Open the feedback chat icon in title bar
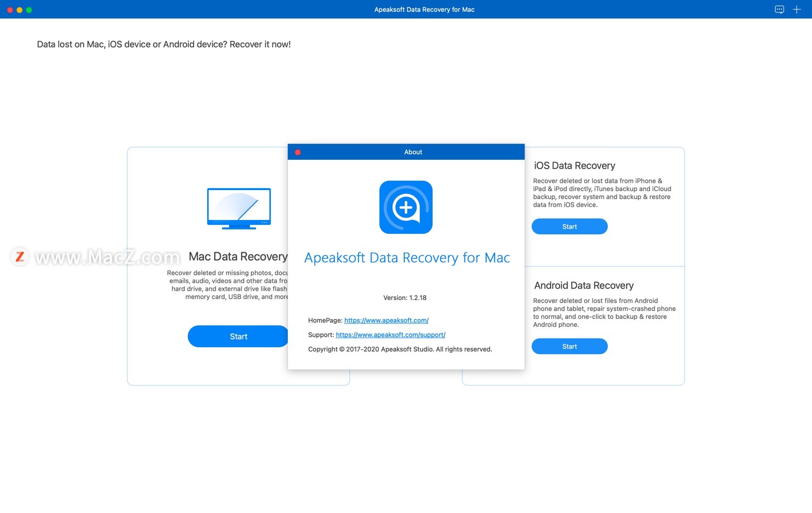 coord(779,9)
